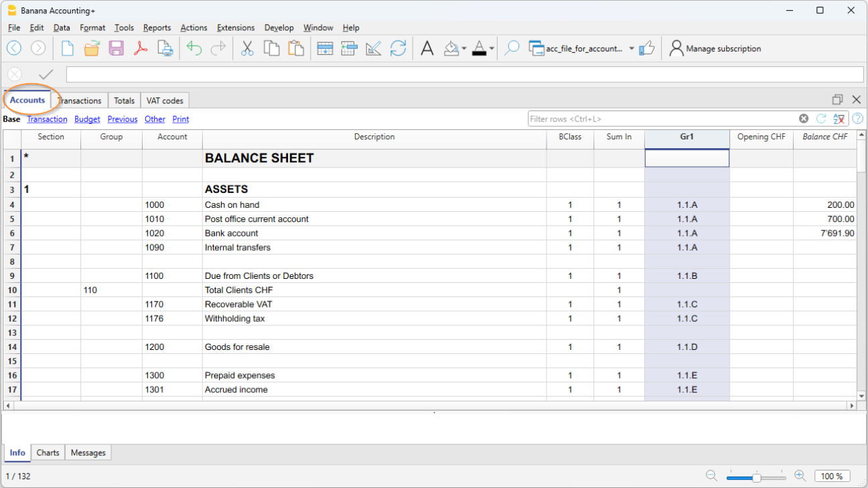Click the circular recalculate arrows icon
Screen dimensions: 868x488
[x=398, y=48]
